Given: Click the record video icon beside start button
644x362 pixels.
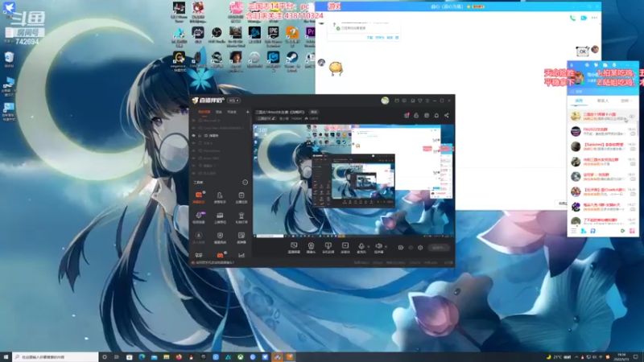Looking at the screenshot, I should (400, 248).
